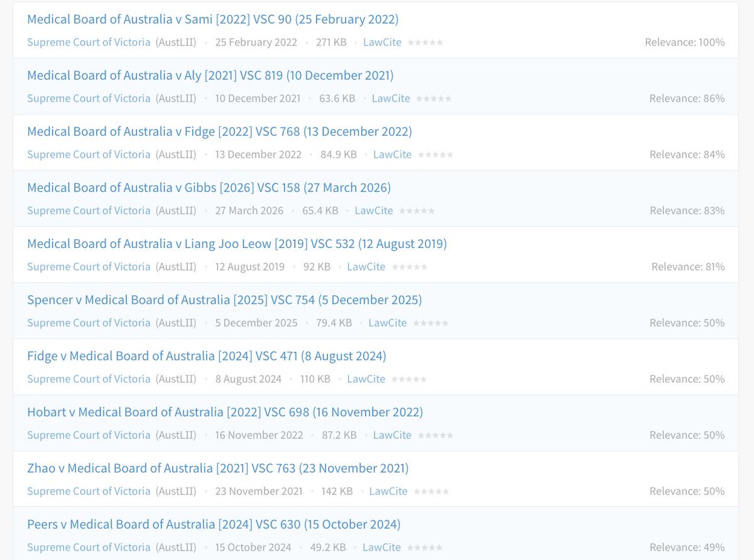
Task: Click the 49.2 KB file size
Action: point(328,547)
